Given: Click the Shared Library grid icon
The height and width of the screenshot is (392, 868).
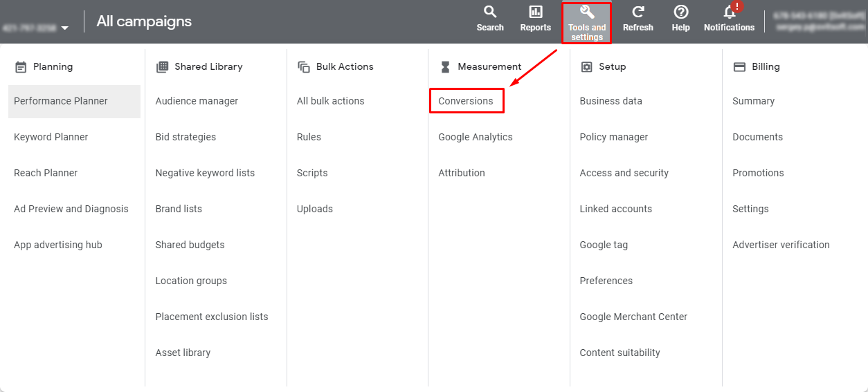Looking at the screenshot, I should click(162, 67).
